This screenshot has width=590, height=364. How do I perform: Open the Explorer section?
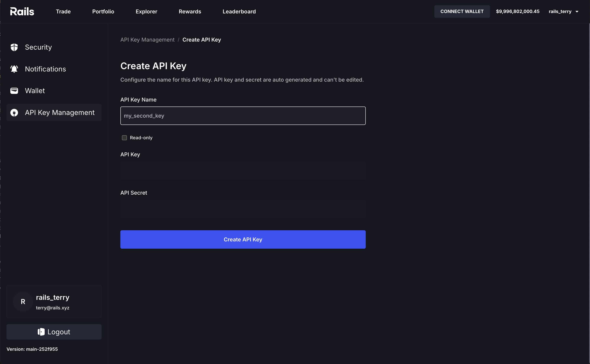pyautogui.click(x=146, y=11)
